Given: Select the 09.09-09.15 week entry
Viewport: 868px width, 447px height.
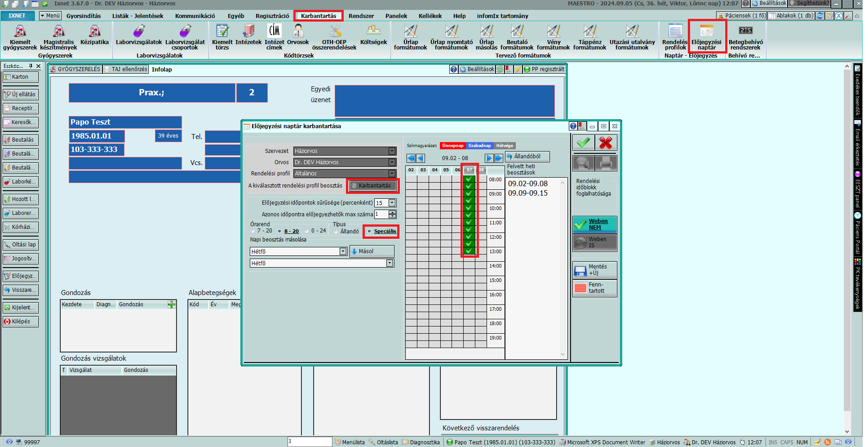Looking at the screenshot, I should [x=527, y=193].
